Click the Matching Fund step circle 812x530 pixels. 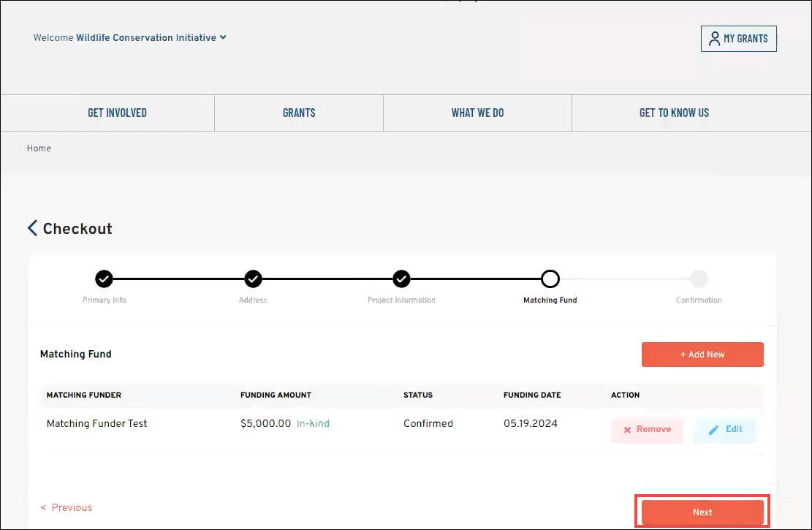pyautogui.click(x=550, y=279)
